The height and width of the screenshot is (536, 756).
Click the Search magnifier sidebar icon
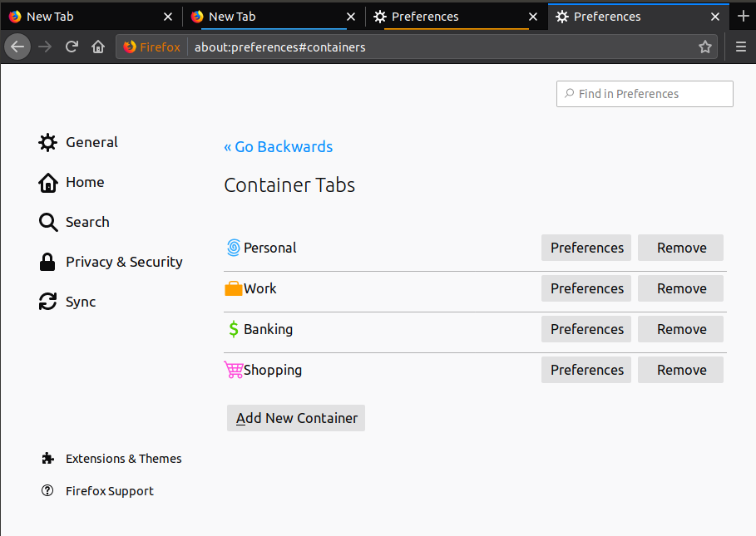47,222
